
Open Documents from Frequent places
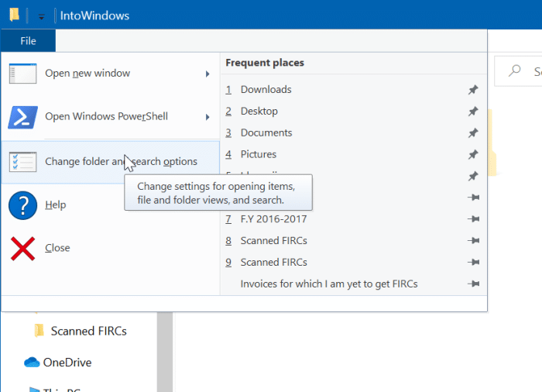tap(342, 132)
